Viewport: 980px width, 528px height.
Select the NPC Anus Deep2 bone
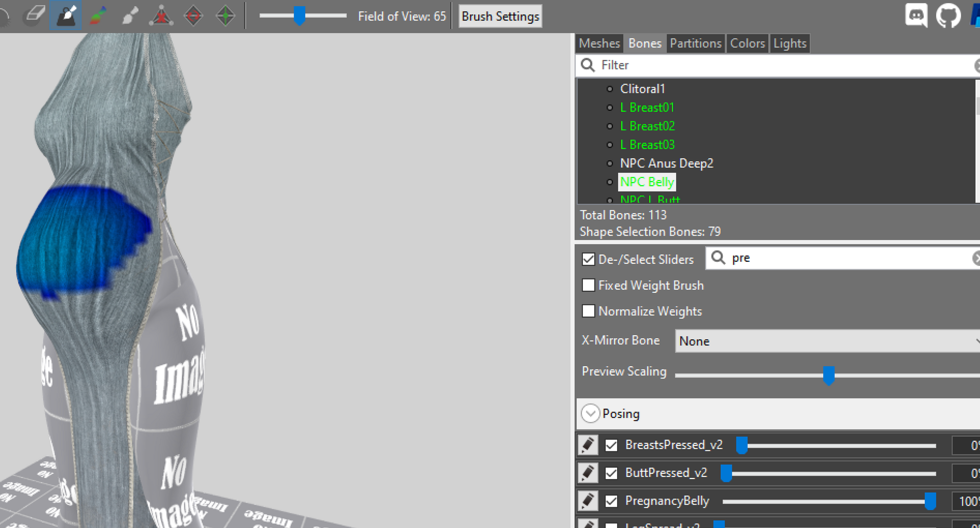pos(667,163)
